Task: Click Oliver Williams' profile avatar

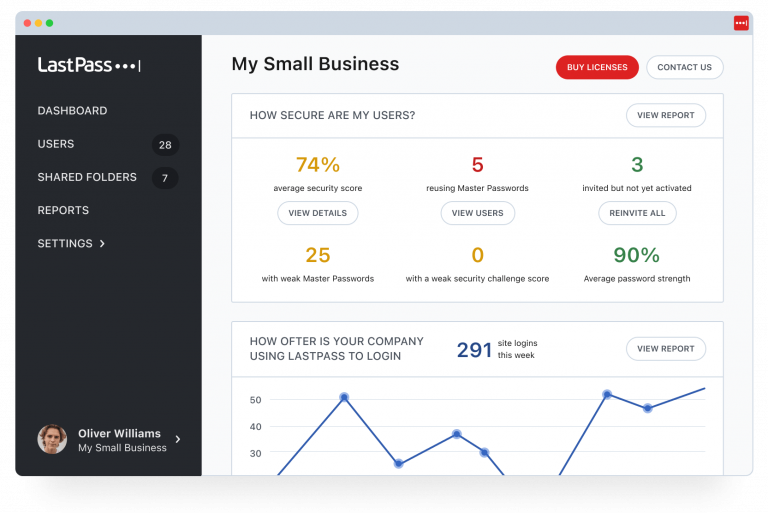Action: pyautogui.click(x=52, y=439)
